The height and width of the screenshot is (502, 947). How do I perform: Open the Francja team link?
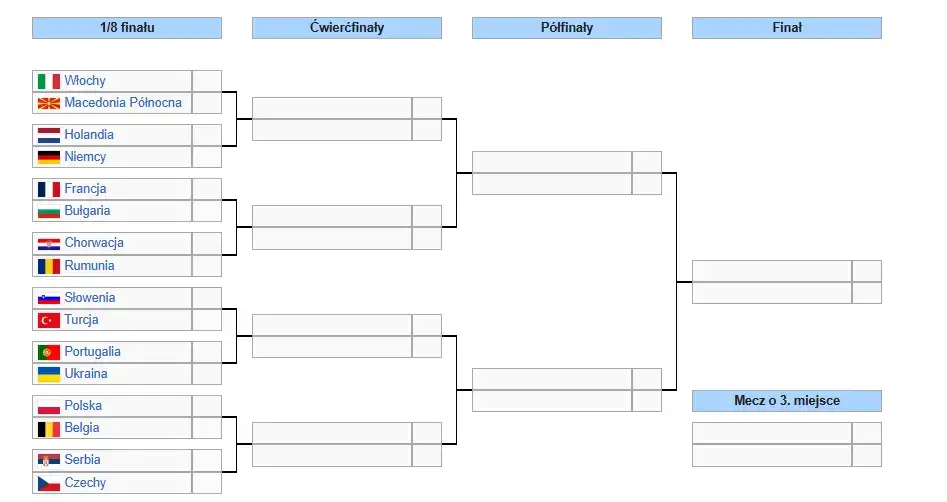85,189
